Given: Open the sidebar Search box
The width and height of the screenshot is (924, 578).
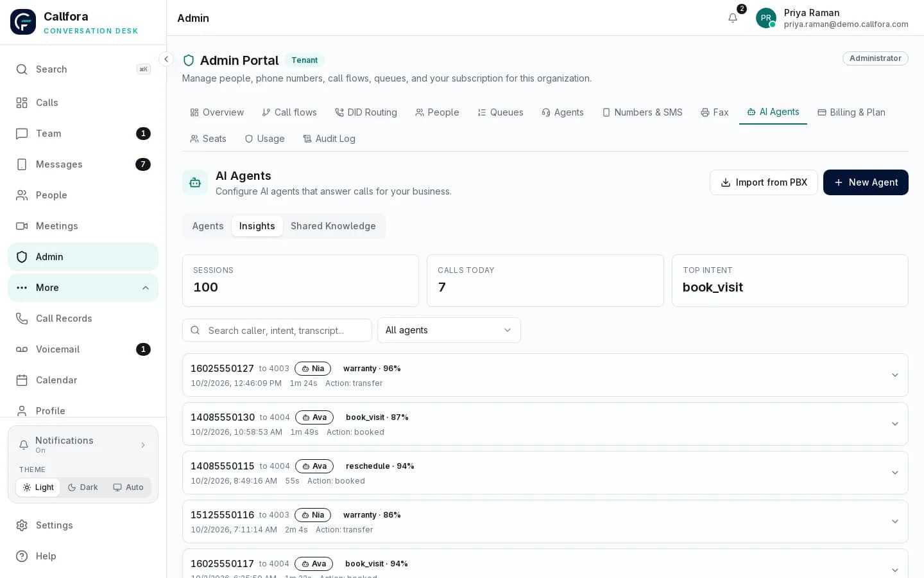Looking at the screenshot, I should tap(83, 69).
